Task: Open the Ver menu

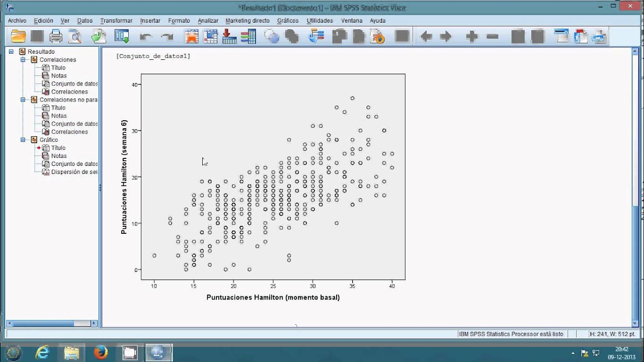Action: tap(65, 21)
